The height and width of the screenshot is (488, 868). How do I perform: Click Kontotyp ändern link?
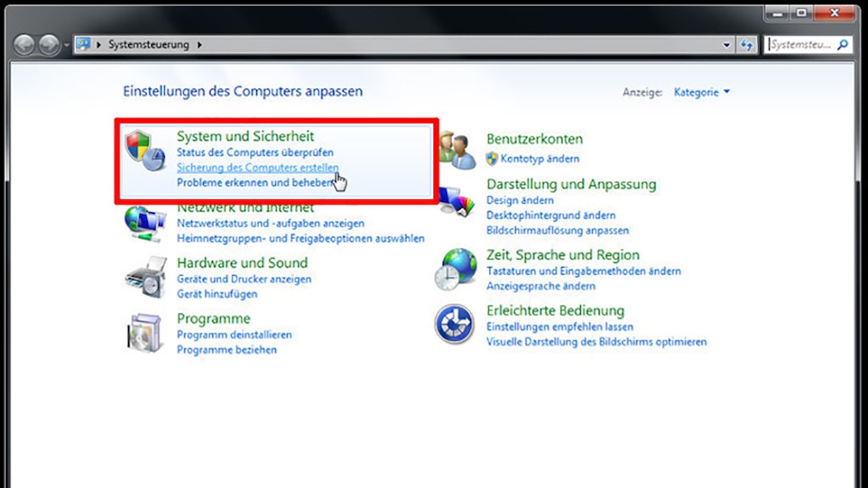click(x=540, y=159)
